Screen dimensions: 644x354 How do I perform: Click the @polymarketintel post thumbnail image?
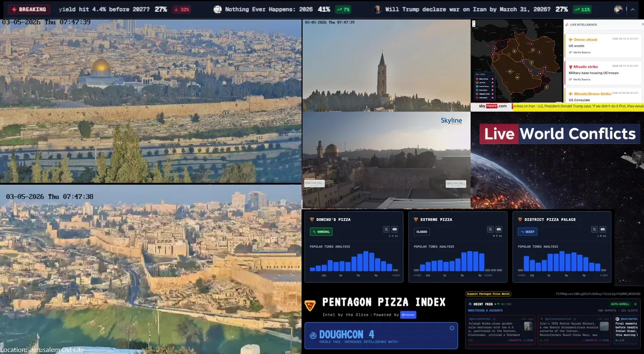(x=604, y=326)
